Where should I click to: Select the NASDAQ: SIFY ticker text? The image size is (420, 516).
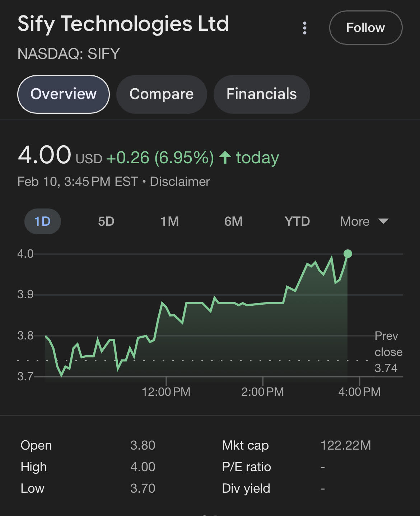coord(69,54)
